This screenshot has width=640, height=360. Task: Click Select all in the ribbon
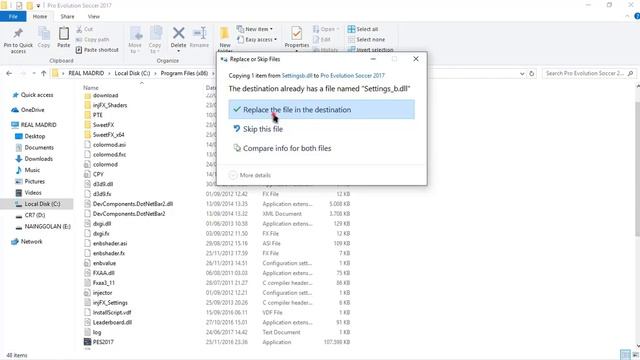[x=363, y=29]
